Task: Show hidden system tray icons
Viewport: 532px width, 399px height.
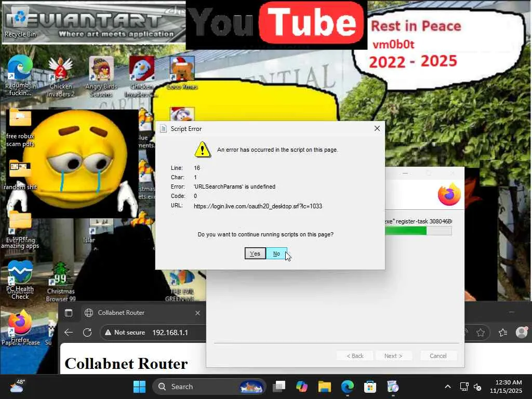Action: (x=448, y=387)
